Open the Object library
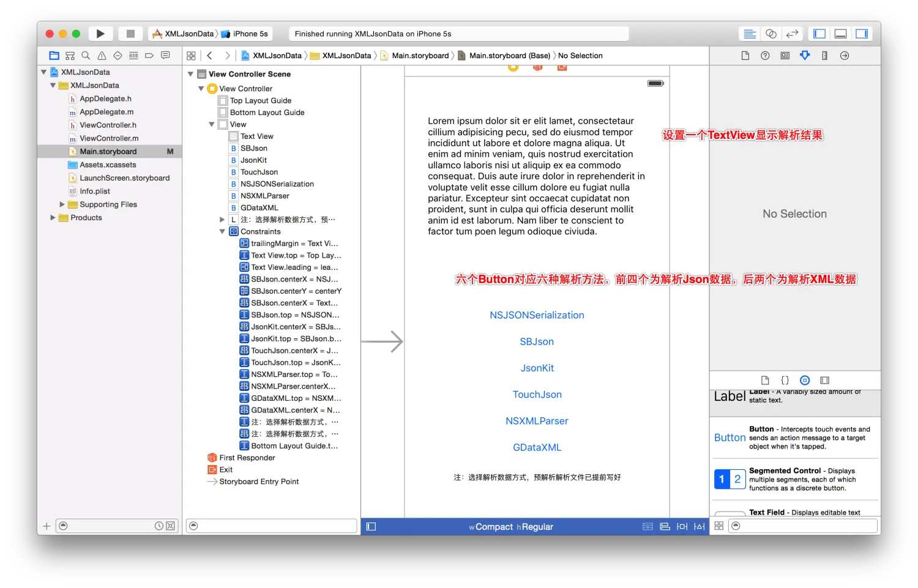Image resolution: width=918 pixels, height=588 pixels. click(805, 380)
